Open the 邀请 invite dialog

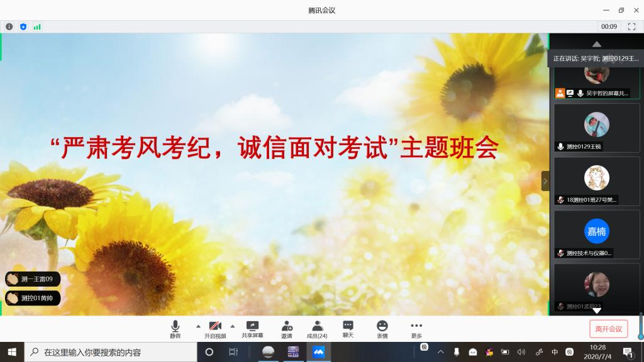(287, 329)
